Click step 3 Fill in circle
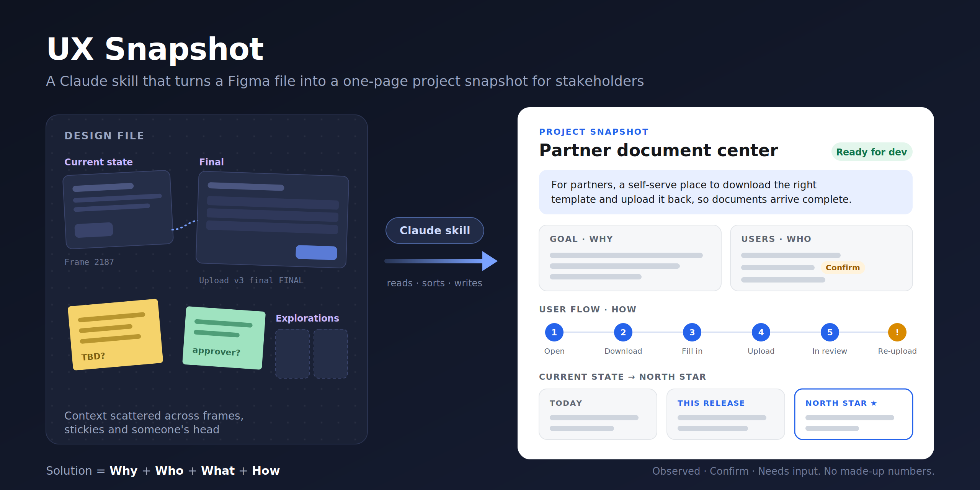The width and height of the screenshot is (980, 490). point(692,332)
